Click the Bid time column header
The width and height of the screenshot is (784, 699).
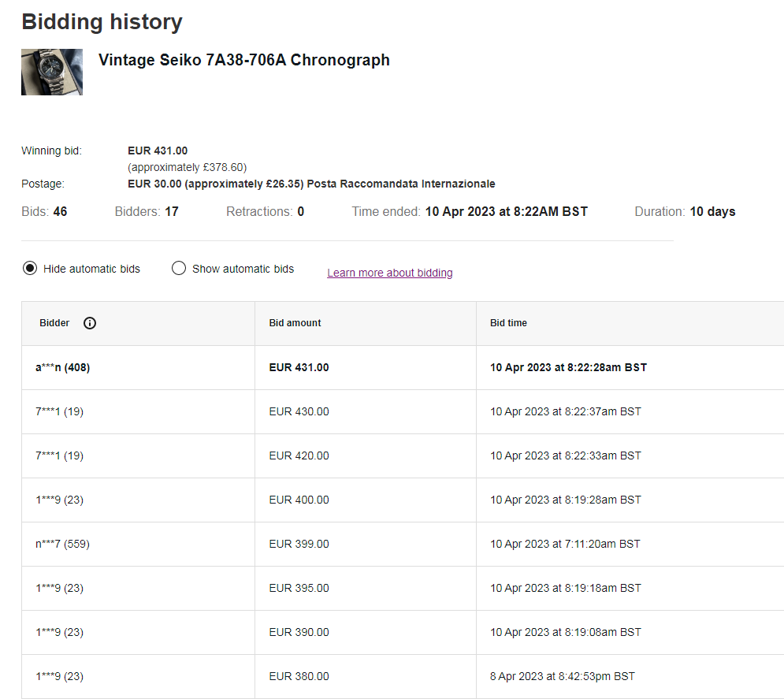tap(508, 323)
